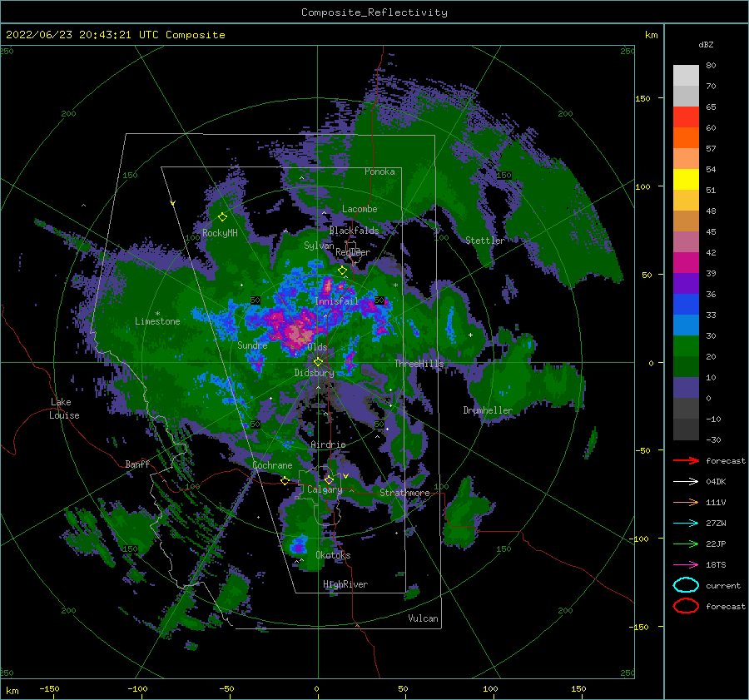This screenshot has height=700, width=749.
Task: Click the Strathmore label
Action: [404, 493]
